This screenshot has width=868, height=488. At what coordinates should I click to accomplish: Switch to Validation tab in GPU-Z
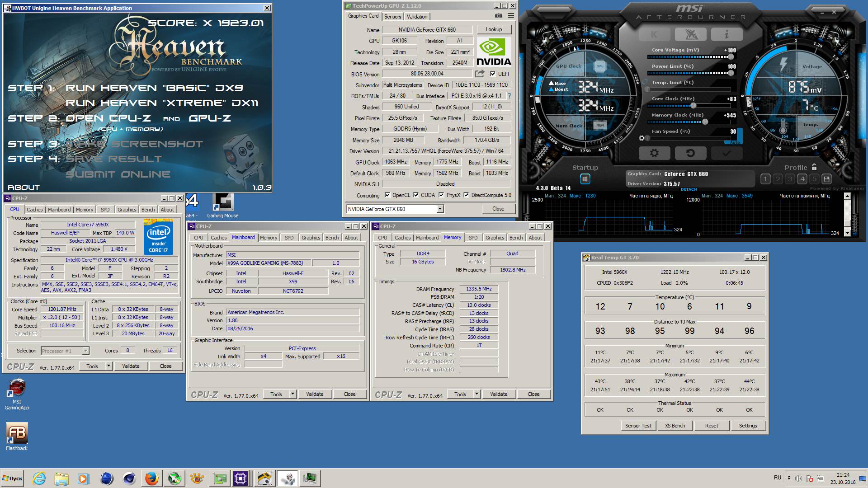[x=417, y=16]
